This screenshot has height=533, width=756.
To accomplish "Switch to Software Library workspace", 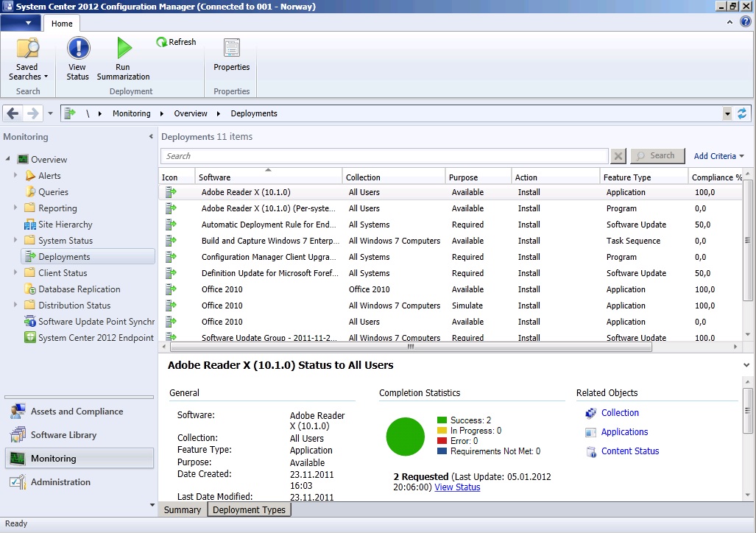I will click(80, 434).
